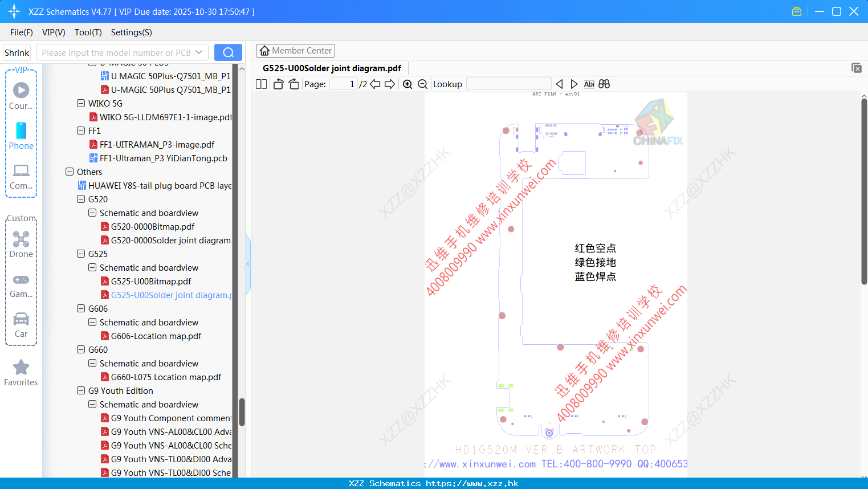The width and height of the screenshot is (868, 489).
Task: Click the Shrink button
Action: [x=17, y=52]
